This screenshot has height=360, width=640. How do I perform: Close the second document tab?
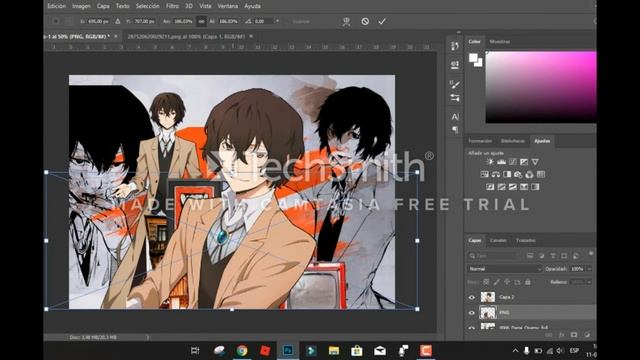tap(251, 36)
